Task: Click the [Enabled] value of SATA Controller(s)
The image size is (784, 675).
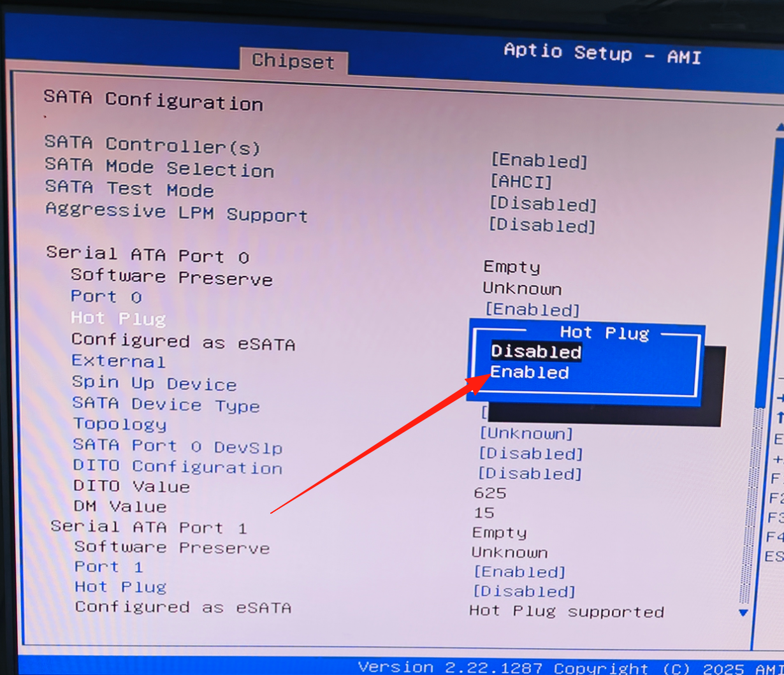Action: coord(539,161)
